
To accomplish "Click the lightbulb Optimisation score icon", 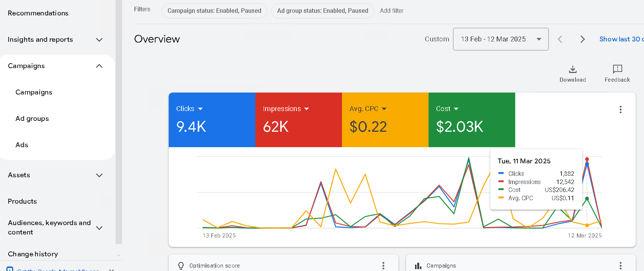I will click(x=181, y=266).
